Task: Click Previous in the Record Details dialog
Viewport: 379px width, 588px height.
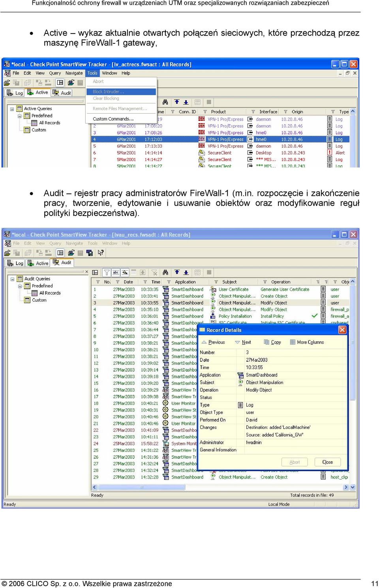Action: tap(213, 342)
